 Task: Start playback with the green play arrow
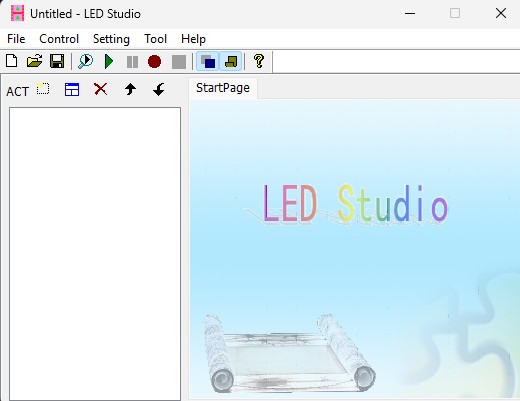(109, 61)
